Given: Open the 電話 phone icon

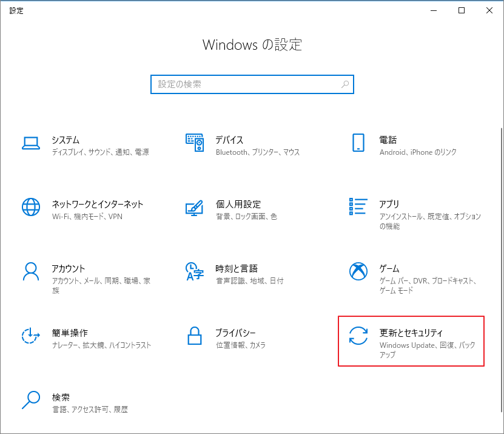Looking at the screenshot, I should click(x=358, y=143).
